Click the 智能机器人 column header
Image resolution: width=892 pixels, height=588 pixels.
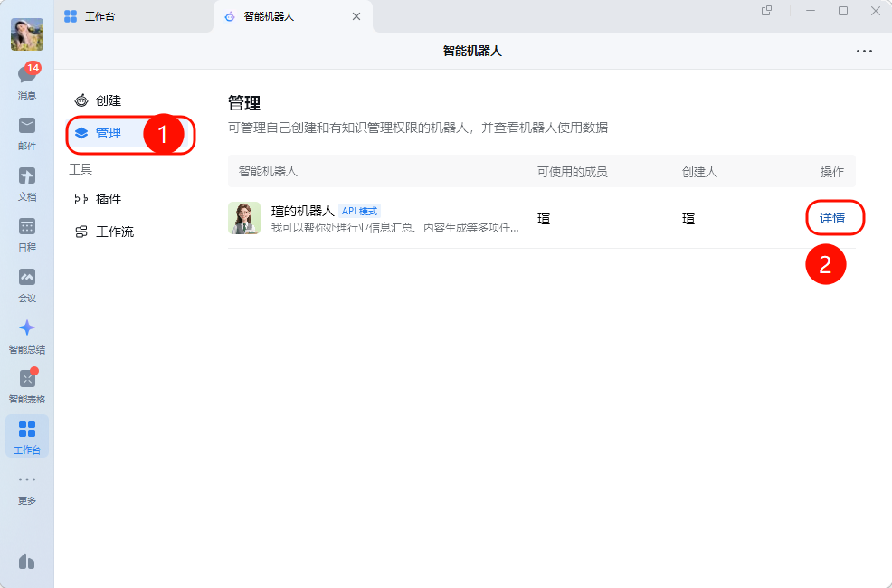coord(268,171)
